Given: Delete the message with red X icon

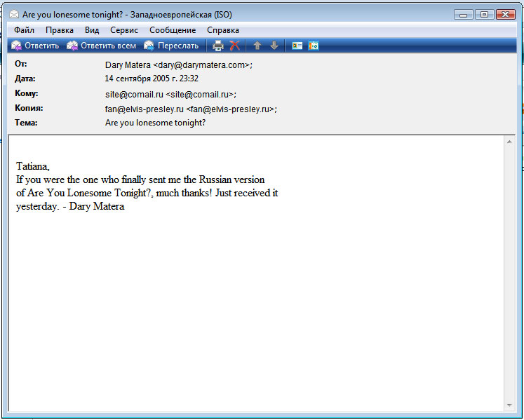Looking at the screenshot, I should pos(235,46).
